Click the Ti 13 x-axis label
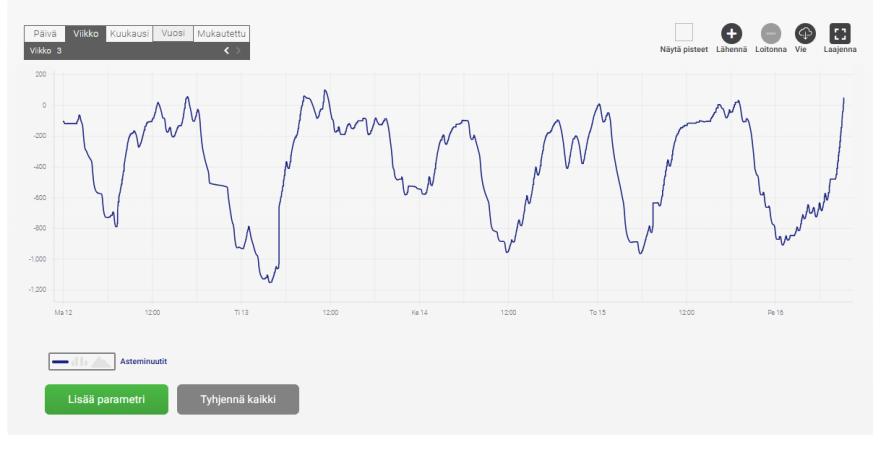The height and width of the screenshot is (450, 873). 241,313
